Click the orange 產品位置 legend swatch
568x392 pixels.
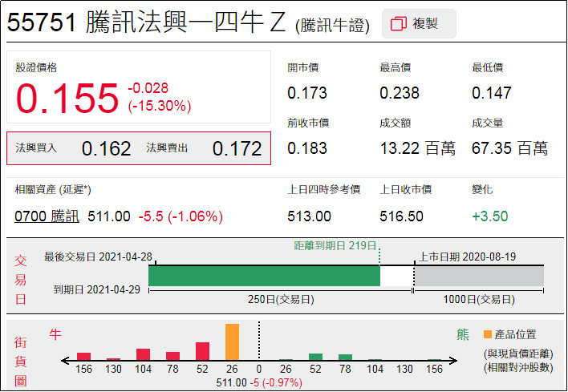click(488, 334)
